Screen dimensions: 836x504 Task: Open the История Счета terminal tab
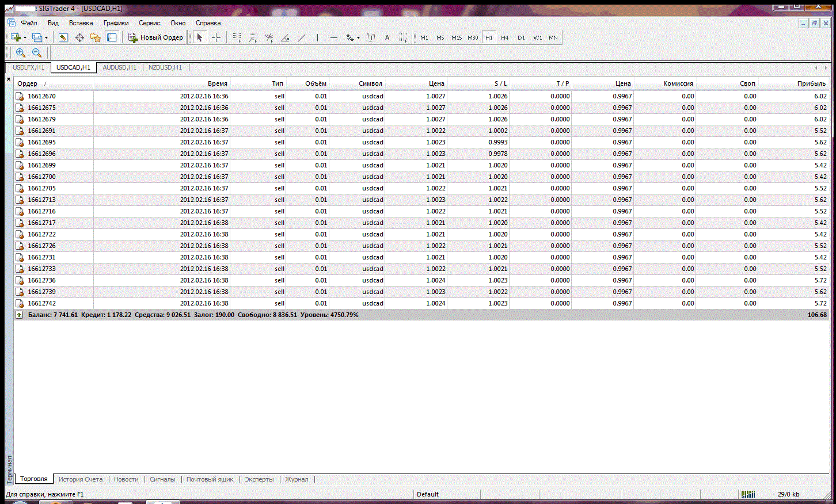pos(81,479)
